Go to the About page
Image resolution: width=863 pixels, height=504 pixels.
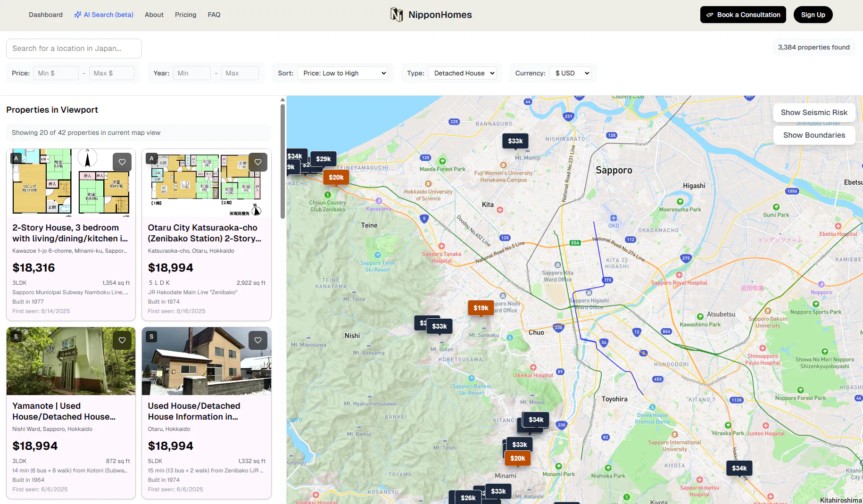(154, 15)
